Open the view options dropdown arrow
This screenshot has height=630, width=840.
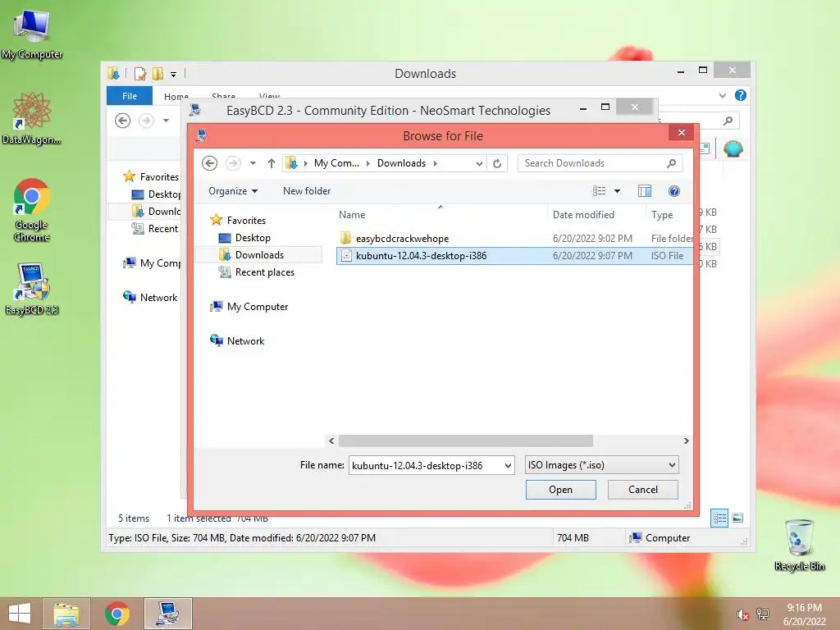617,191
